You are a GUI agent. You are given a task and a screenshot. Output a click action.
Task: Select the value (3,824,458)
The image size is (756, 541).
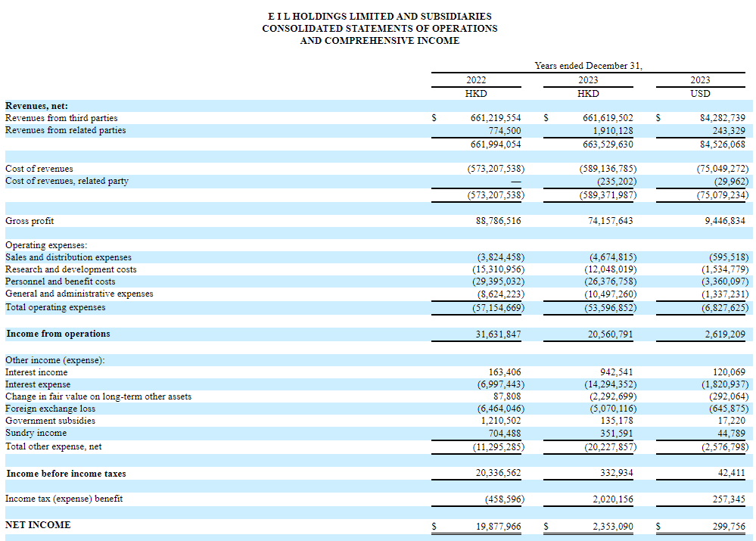tap(501, 257)
